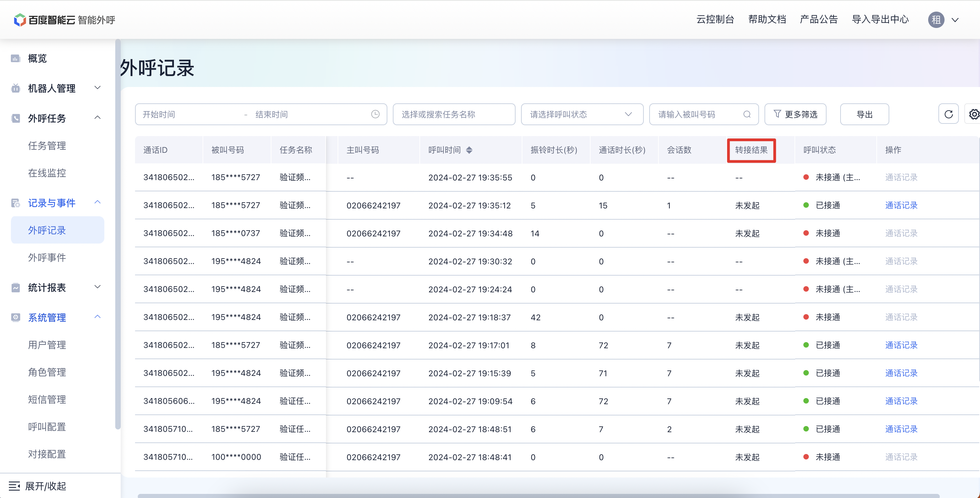
Task: Click the refresh icon button
Action: tap(948, 114)
